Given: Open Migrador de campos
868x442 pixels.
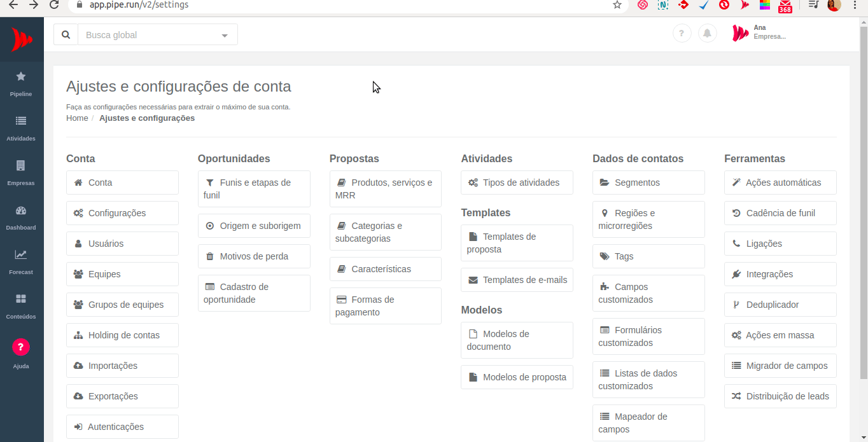Looking at the screenshot, I should coord(780,366).
